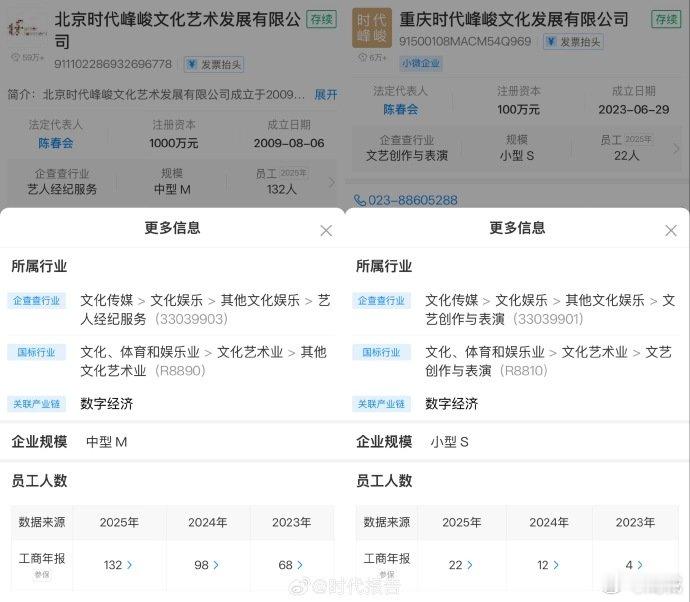
Task: Click industry code (33039903)
Action: point(191,319)
